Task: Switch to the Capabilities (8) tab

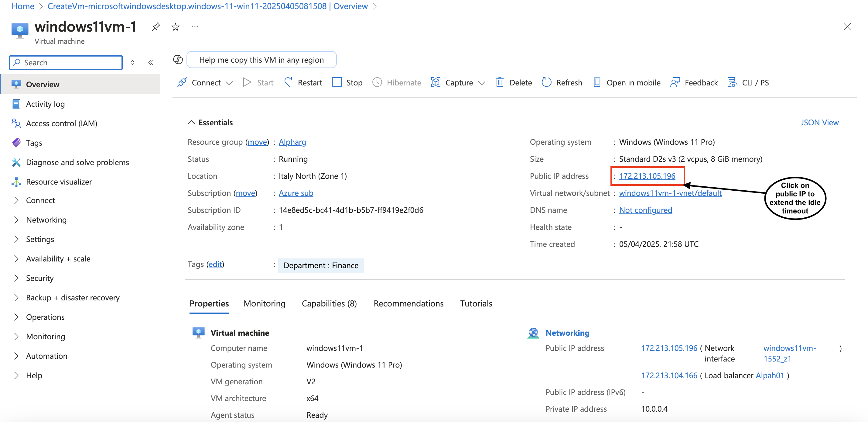Action: 329,304
